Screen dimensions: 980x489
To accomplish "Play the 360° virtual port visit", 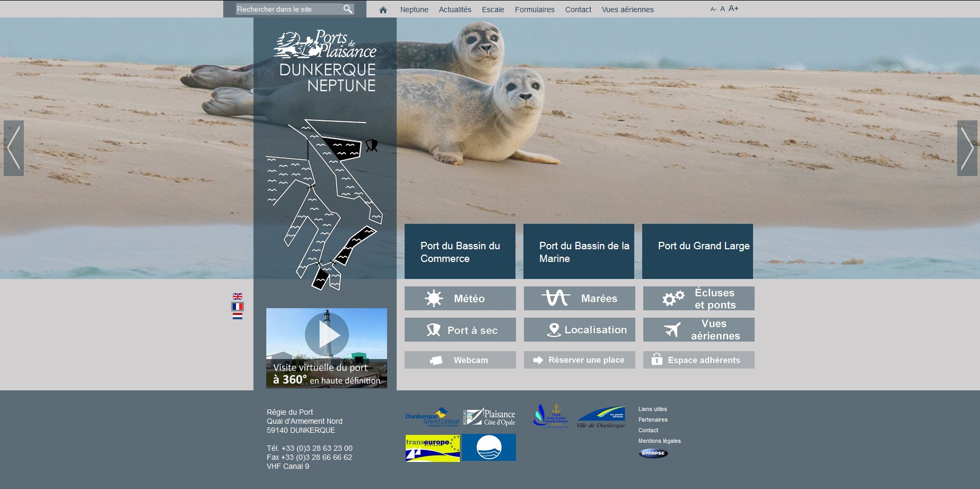I will click(327, 335).
